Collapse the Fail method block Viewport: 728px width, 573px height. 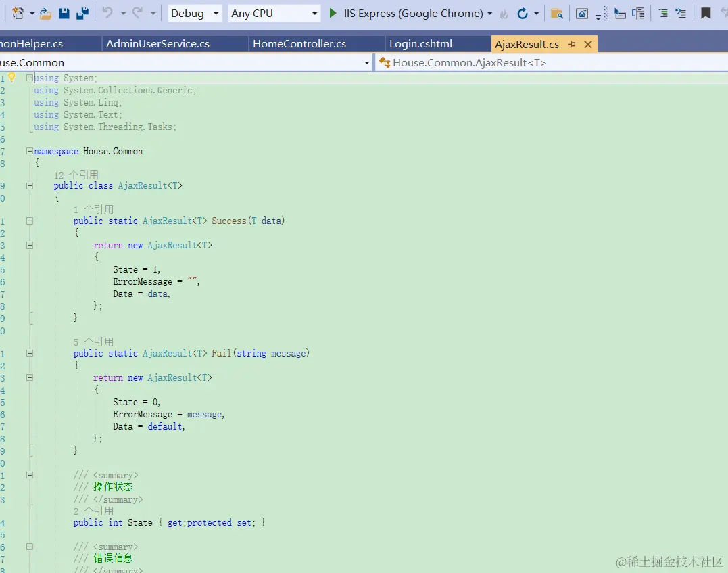point(29,354)
